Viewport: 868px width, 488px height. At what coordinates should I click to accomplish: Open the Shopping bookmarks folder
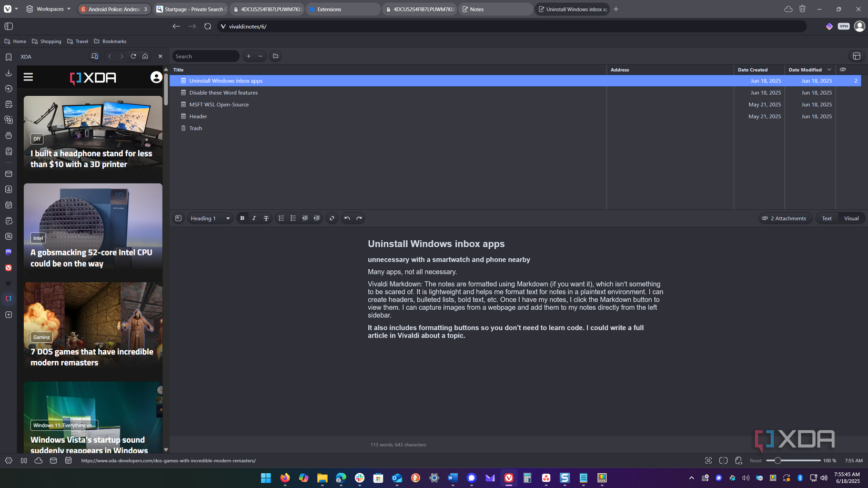coord(46,41)
